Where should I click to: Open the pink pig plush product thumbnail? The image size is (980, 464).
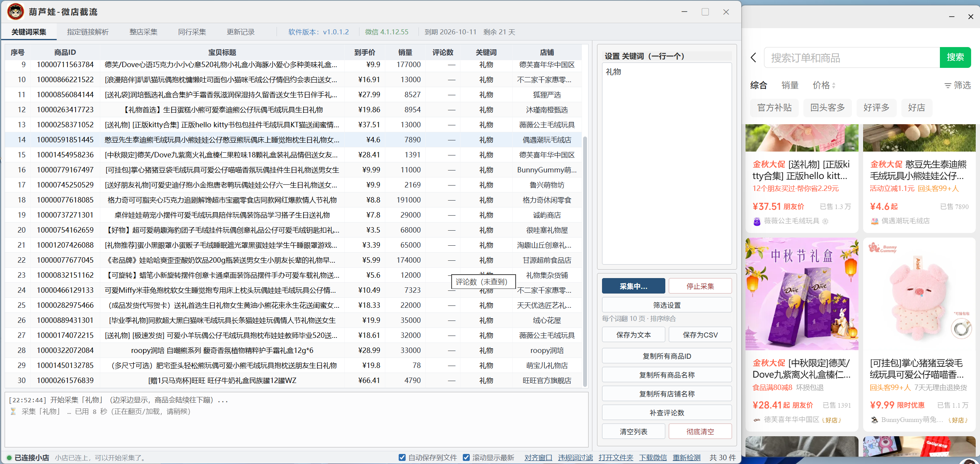click(919, 294)
